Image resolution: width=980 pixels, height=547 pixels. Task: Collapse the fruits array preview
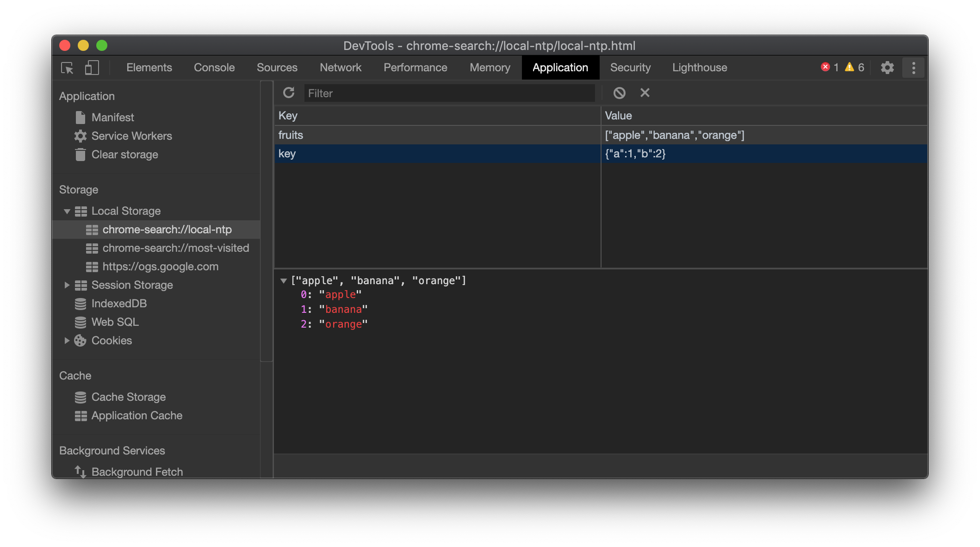click(284, 281)
